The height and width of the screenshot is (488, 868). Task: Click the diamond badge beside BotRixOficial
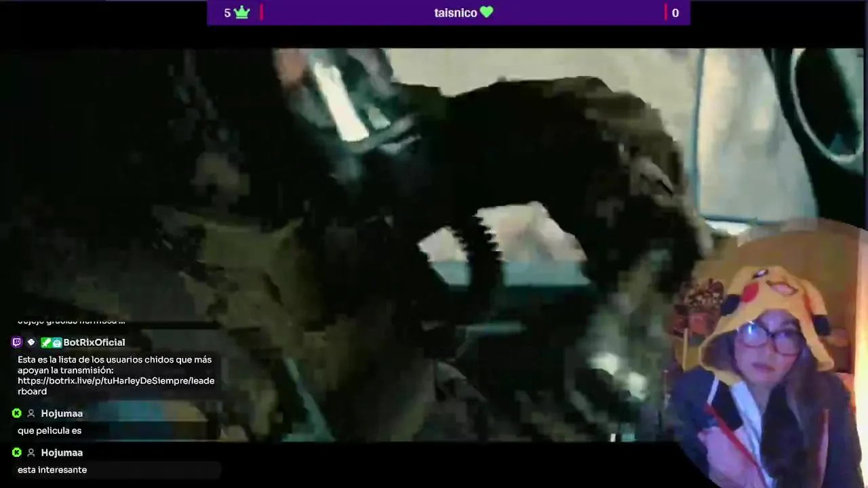(x=31, y=342)
